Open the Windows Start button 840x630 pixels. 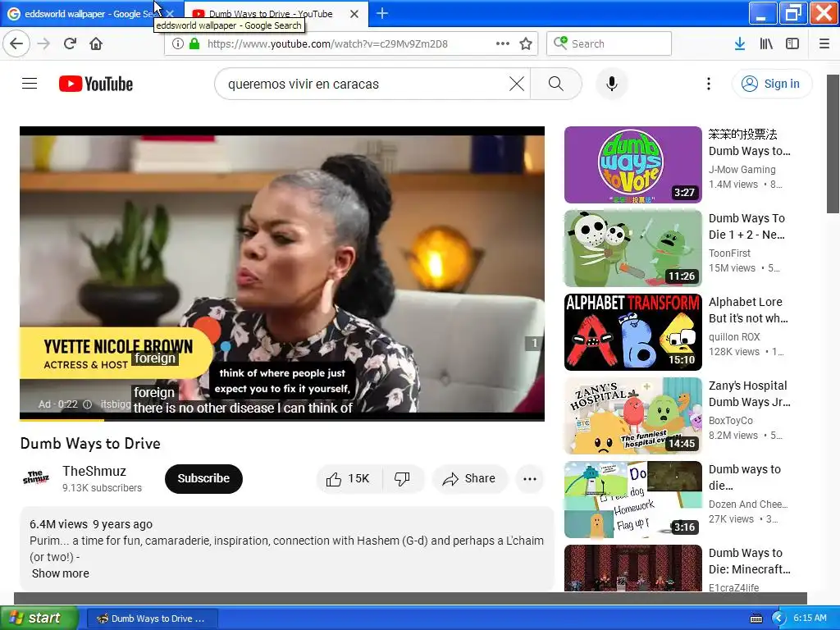coord(39,619)
